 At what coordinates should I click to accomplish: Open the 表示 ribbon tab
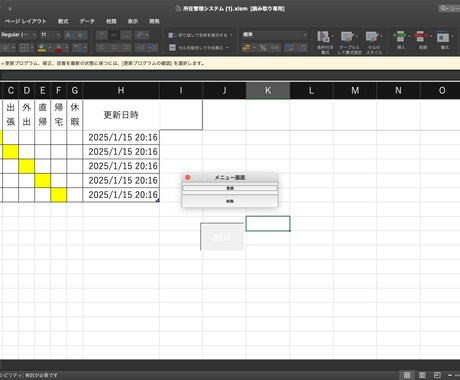point(133,21)
